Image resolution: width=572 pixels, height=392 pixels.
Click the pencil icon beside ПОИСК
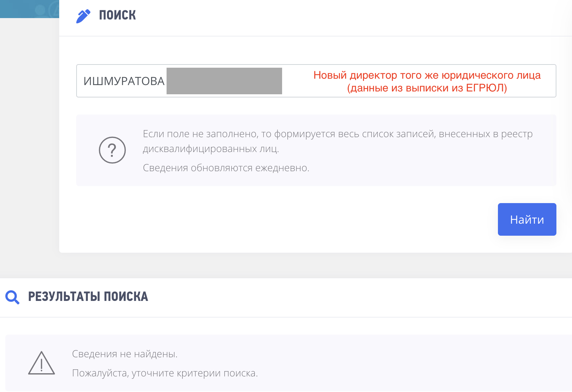coord(83,16)
